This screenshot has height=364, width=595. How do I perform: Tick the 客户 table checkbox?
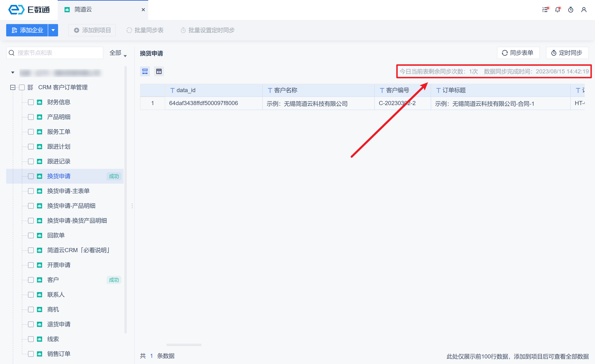(x=31, y=280)
